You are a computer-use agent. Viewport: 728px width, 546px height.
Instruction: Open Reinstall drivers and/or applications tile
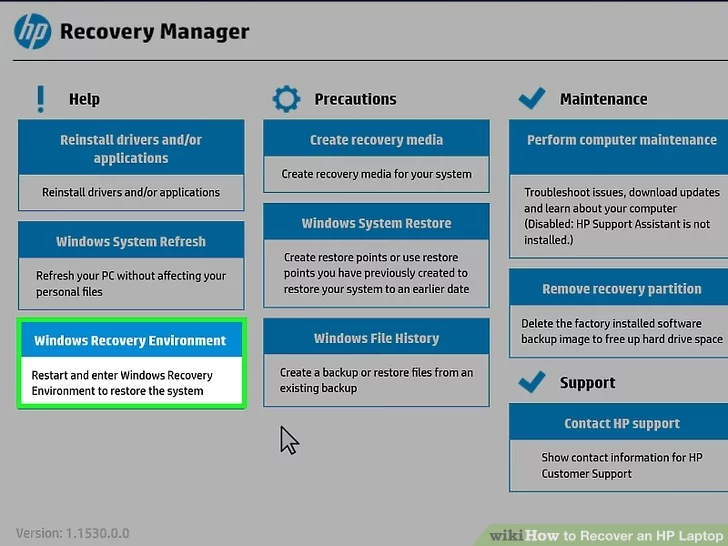[131, 165]
